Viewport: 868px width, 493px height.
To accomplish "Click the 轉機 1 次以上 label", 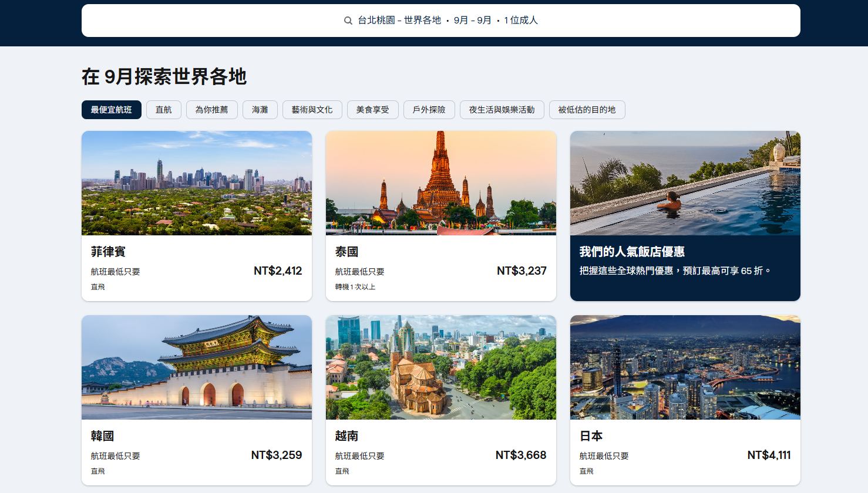I will point(355,287).
